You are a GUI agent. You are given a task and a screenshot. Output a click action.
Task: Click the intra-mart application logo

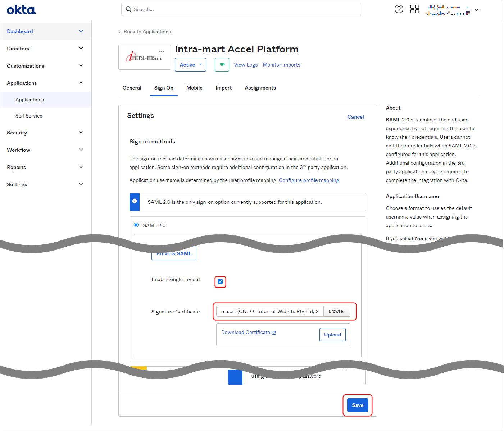(x=144, y=57)
